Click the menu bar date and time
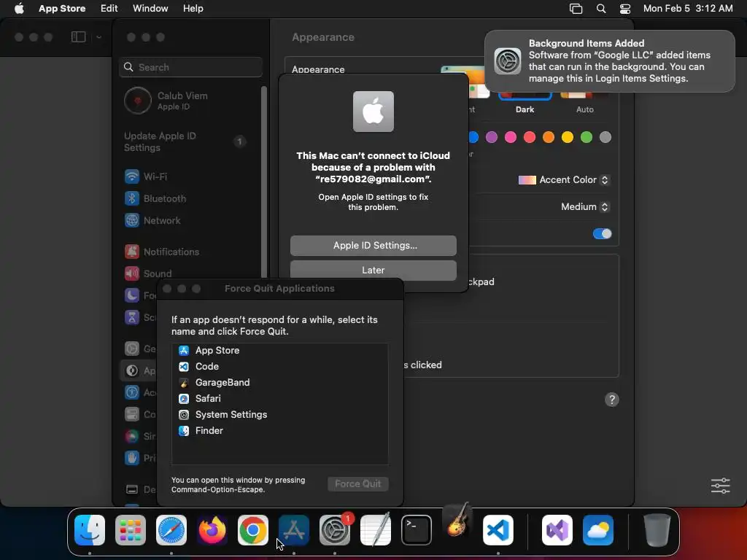Screen dimensions: 747x560 [x=688, y=9]
